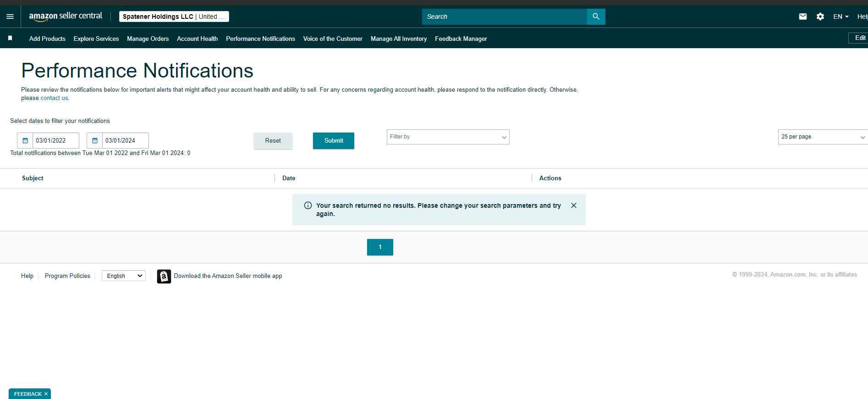The height and width of the screenshot is (399, 868).
Task: Click the Amazon Seller app icon
Action: pos(164,276)
